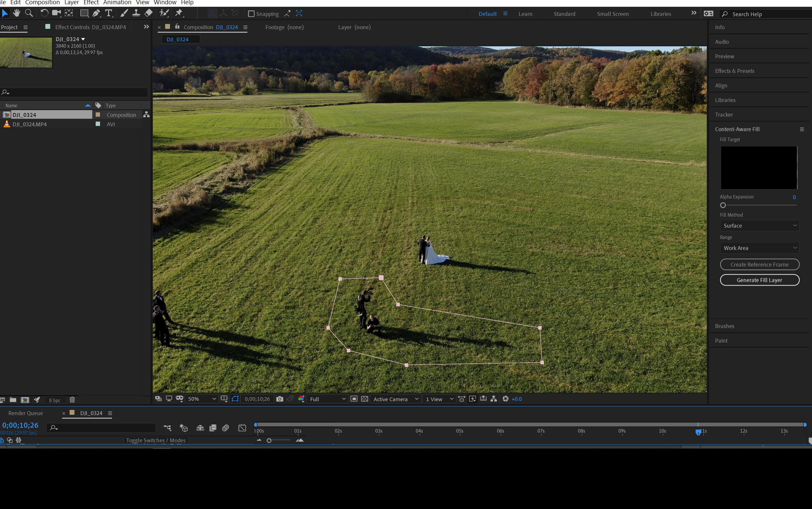Open the Range dropdown showing Work Area

click(759, 248)
